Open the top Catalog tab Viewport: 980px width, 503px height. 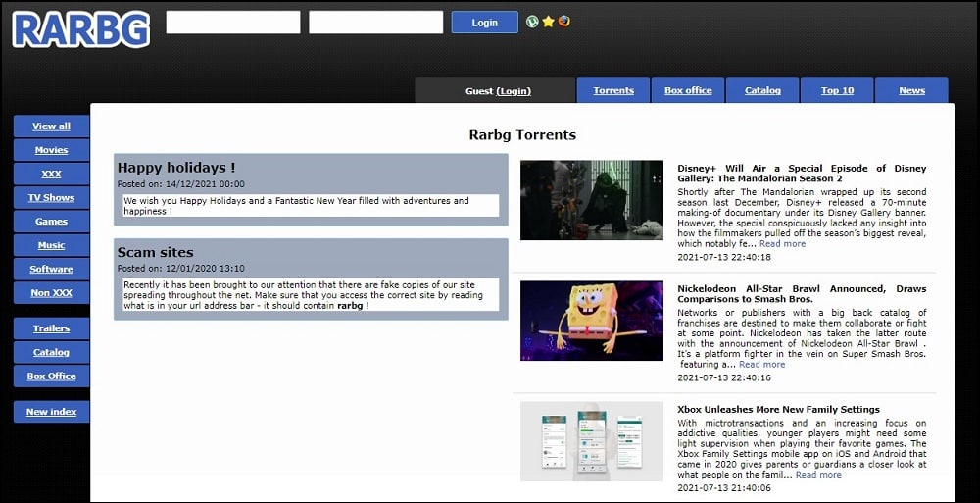[x=762, y=91]
